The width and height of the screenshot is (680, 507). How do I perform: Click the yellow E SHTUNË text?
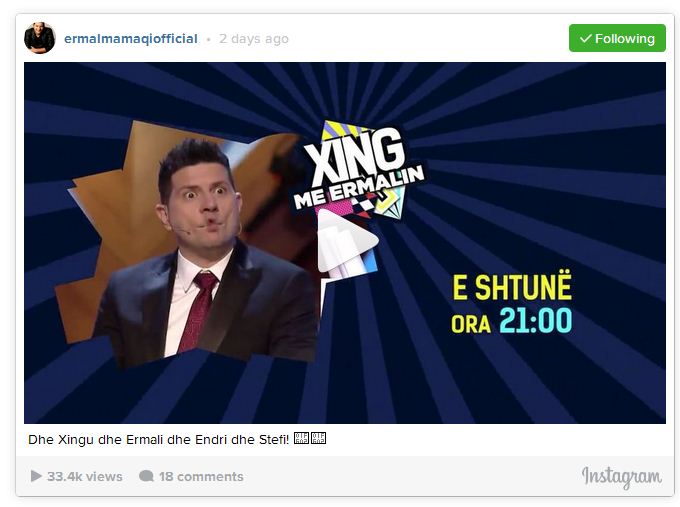pyautogui.click(x=512, y=287)
